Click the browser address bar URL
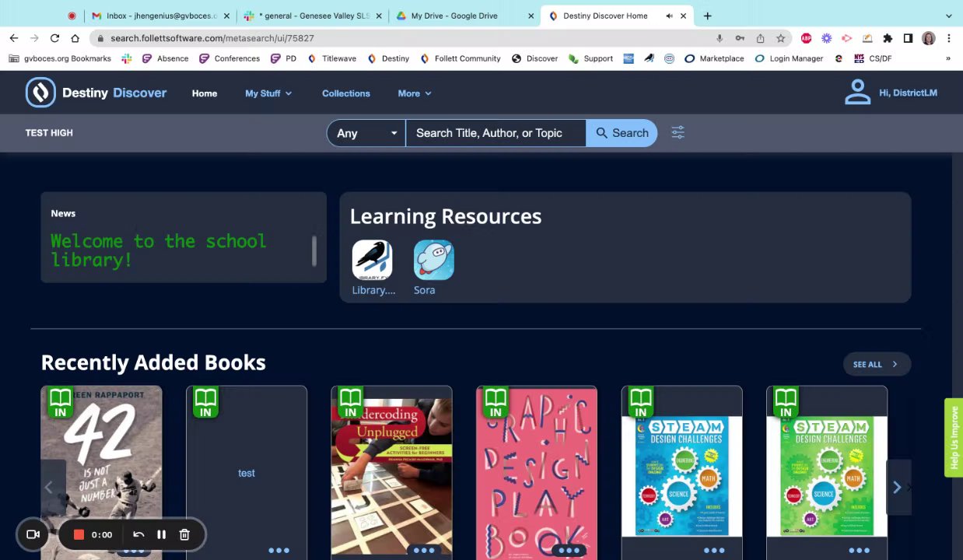The height and width of the screenshot is (560, 963). tap(212, 38)
